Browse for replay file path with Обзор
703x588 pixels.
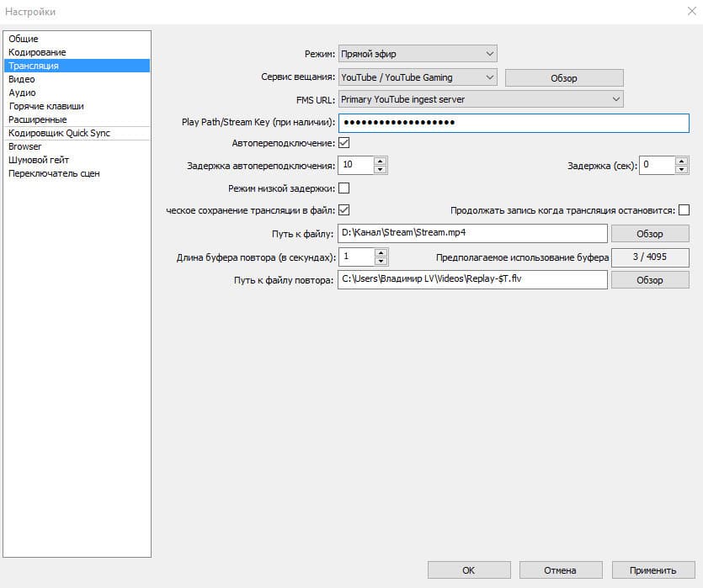(650, 280)
